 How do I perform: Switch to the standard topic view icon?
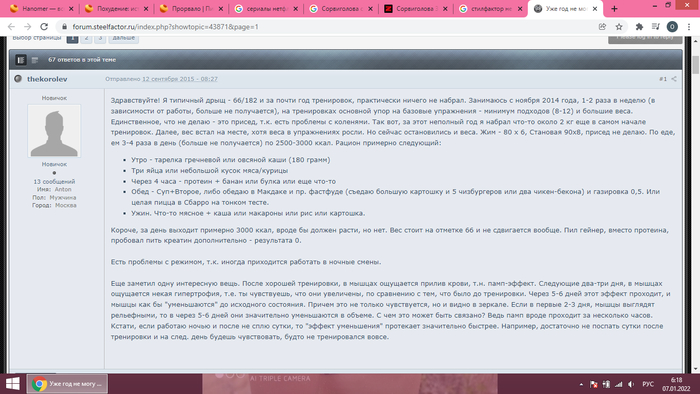[x=21, y=60]
